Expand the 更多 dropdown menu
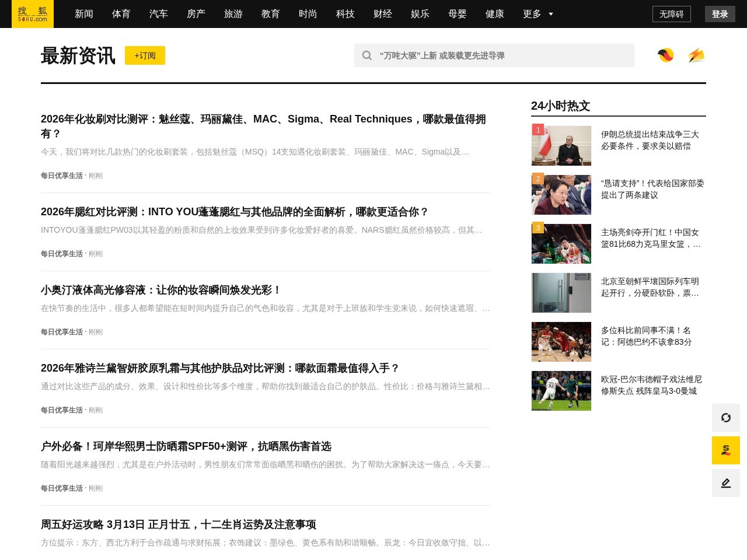 (x=537, y=14)
